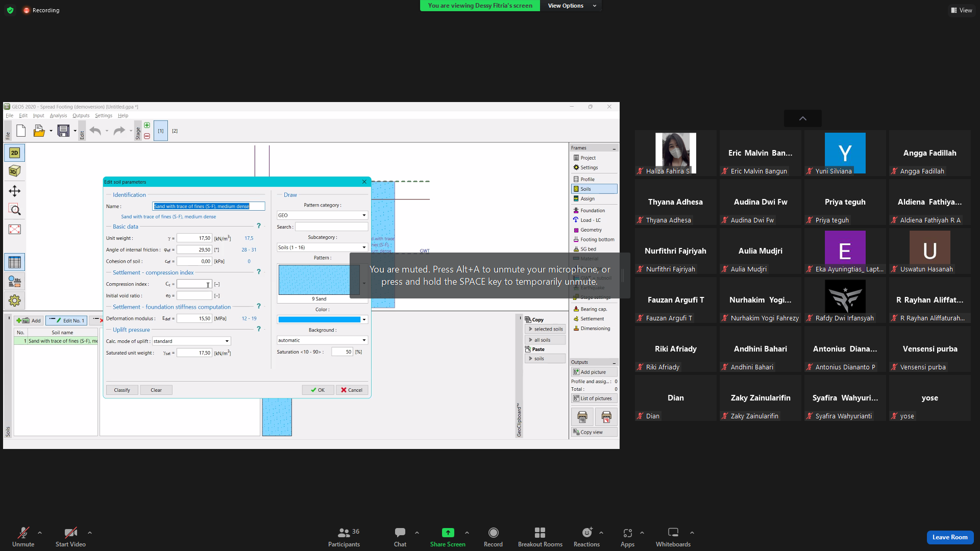Expand the 9 Sand pattern selector arrow
Image resolution: width=980 pixels, height=551 pixels.
click(x=364, y=283)
